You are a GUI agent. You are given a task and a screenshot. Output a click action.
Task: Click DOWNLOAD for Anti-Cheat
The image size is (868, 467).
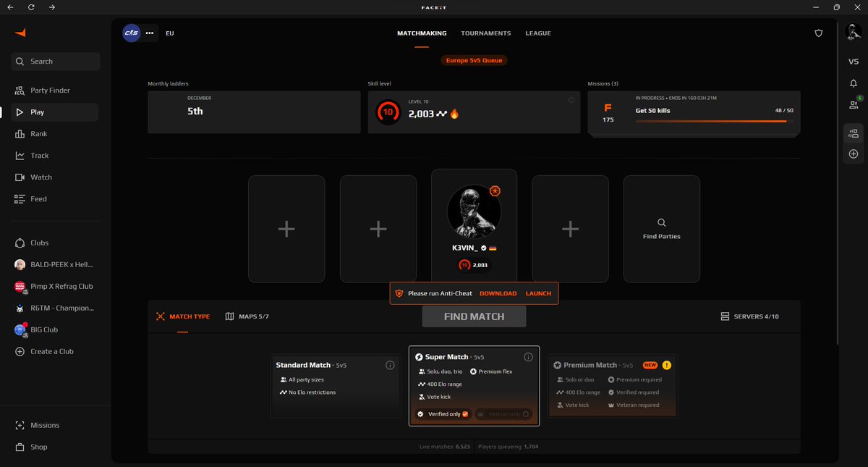coord(498,293)
